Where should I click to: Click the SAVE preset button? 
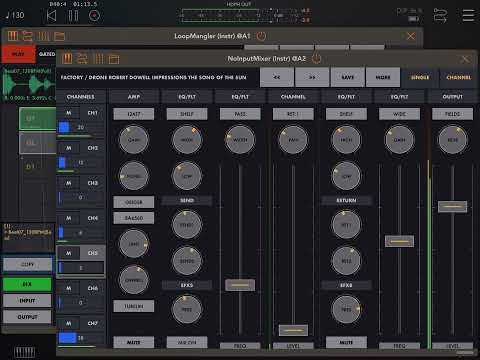[x=347, y=77]
